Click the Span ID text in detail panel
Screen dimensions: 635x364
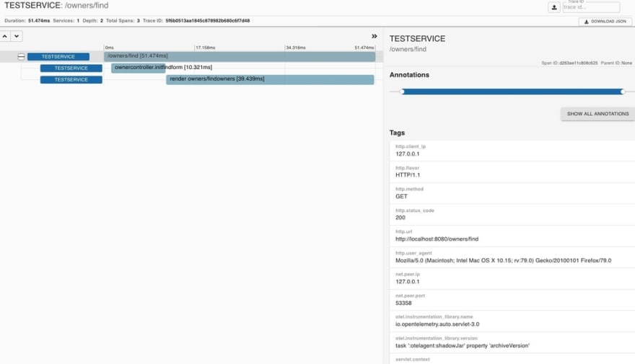pos(569,63)
